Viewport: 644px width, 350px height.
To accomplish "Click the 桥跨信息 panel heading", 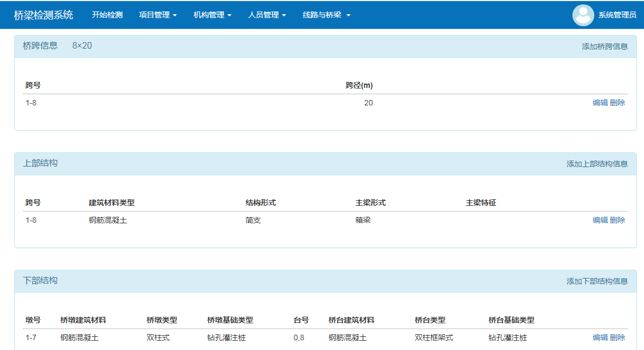I will (x=40, y=46).
